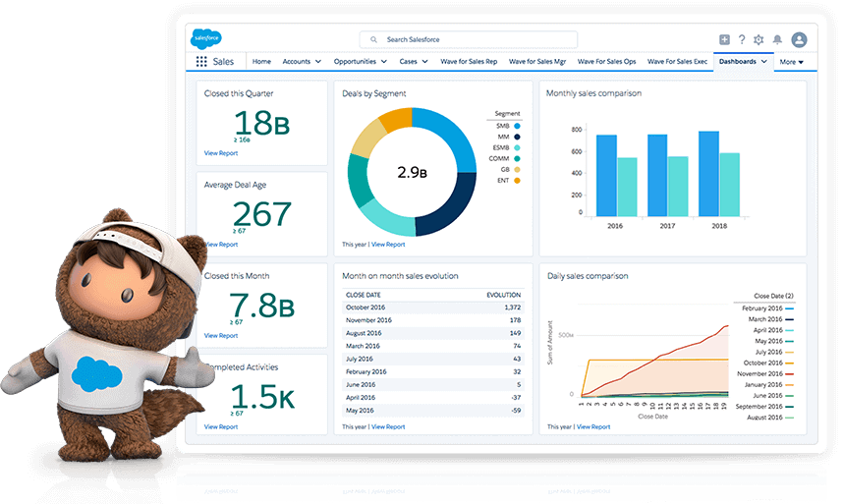843x504 pixels.
Task: View Report for Deals by Segment
Action: pyautogui.click(x=388, y=245)
